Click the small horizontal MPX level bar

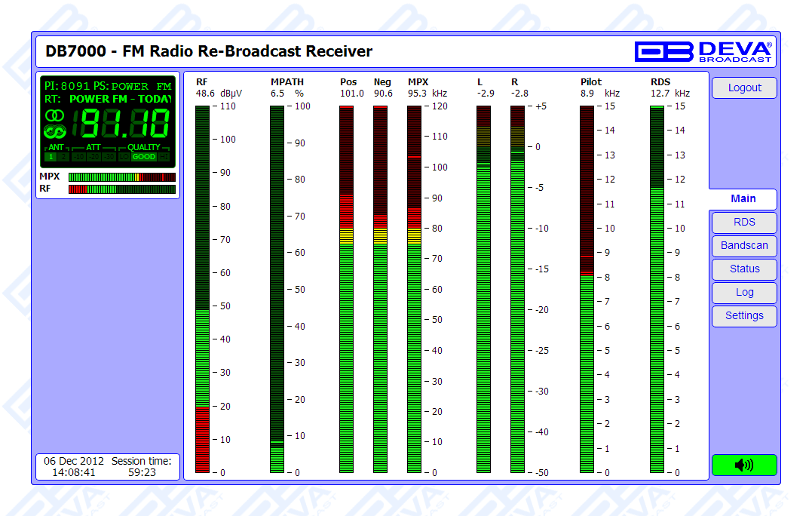[121, 177]
